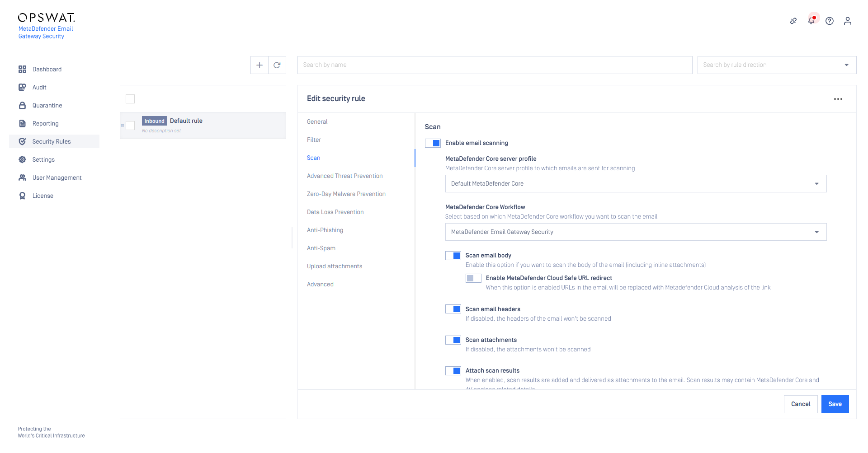The width and height of the screenshot is (868, 453).
Task: Refresh the security rules list
Action: pos(277,65)
